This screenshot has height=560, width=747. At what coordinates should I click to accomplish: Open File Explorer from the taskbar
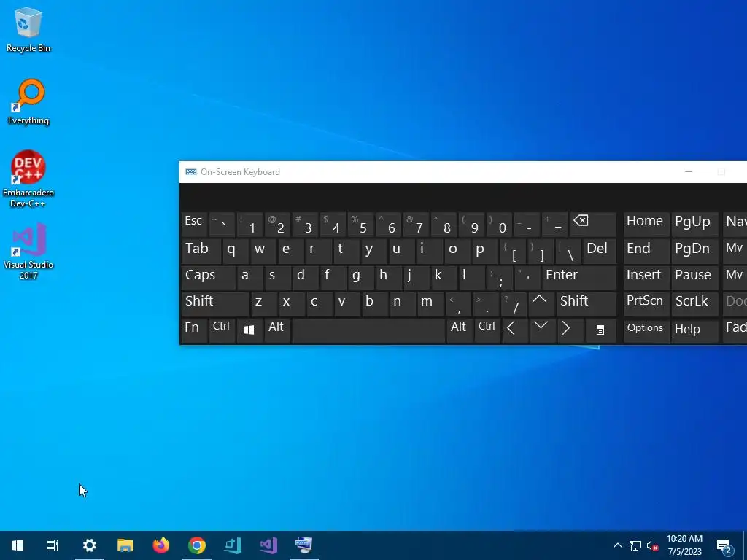(x=125, y=545)
